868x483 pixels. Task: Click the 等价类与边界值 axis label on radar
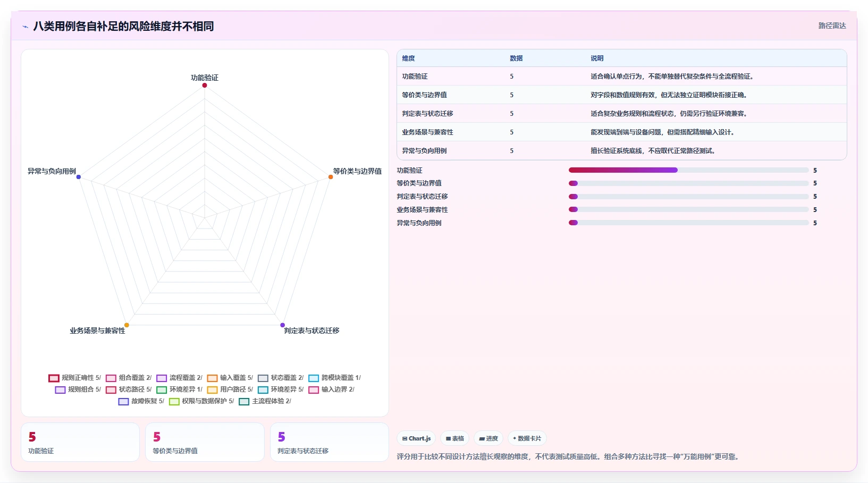point(357,171)
